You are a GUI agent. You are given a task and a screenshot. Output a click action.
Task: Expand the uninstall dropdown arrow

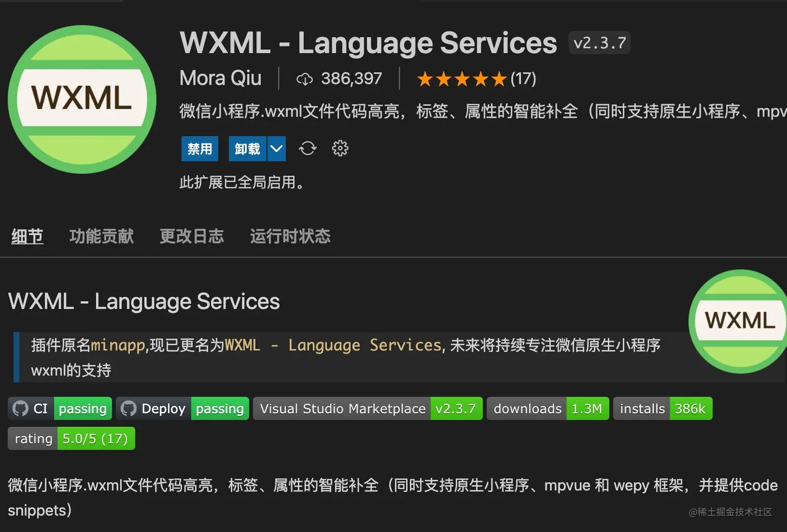point(276,149)
